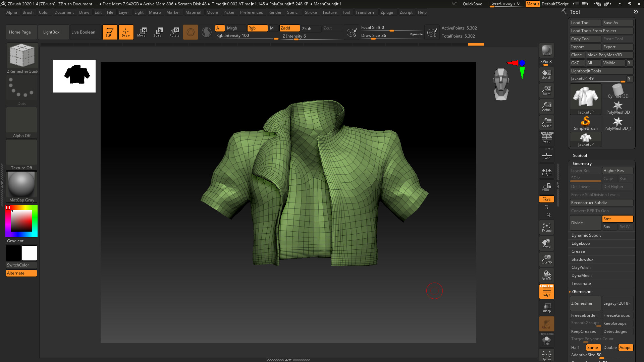
Task: Toggle Solo mode icon
Action: (546, 340)
